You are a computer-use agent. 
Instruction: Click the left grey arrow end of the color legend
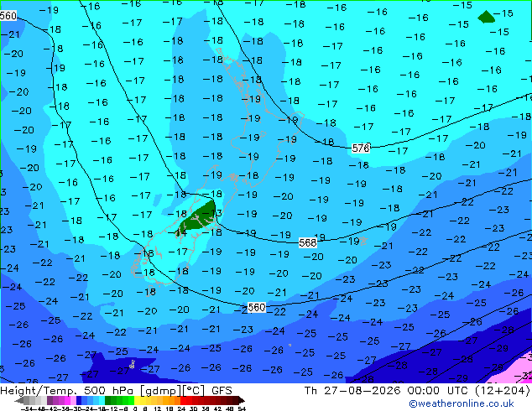click(x=18, y=401)
